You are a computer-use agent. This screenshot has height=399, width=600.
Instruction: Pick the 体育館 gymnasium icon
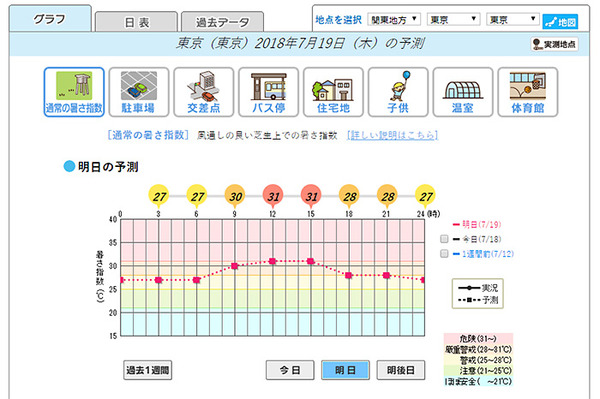pyautogui.click(x=528, y=92)
